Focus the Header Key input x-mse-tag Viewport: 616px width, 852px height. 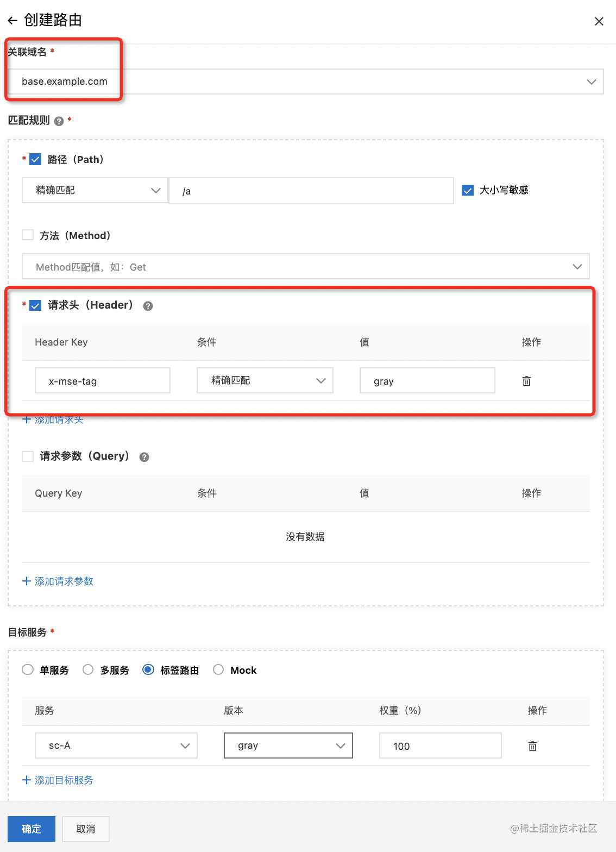coord(103,380)
